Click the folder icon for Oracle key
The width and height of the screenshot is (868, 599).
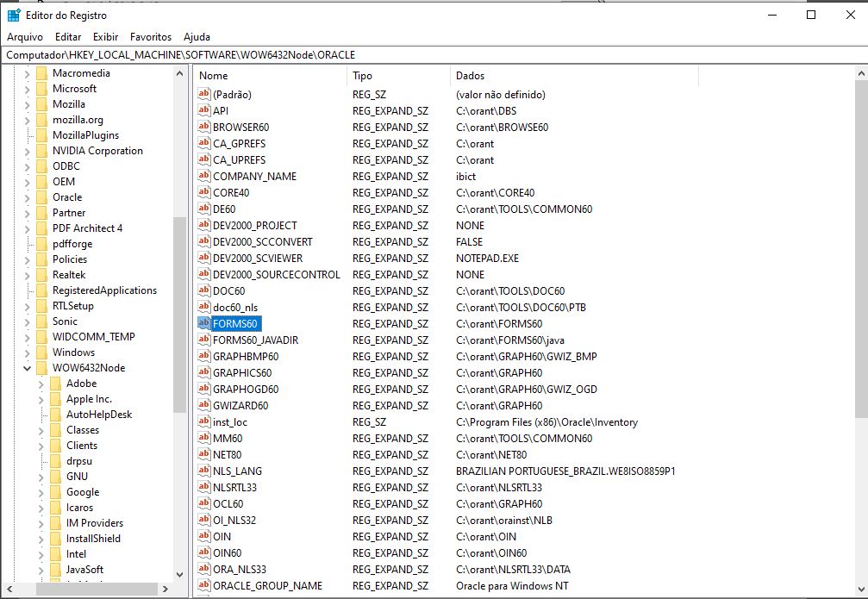[x=41, y=197]
